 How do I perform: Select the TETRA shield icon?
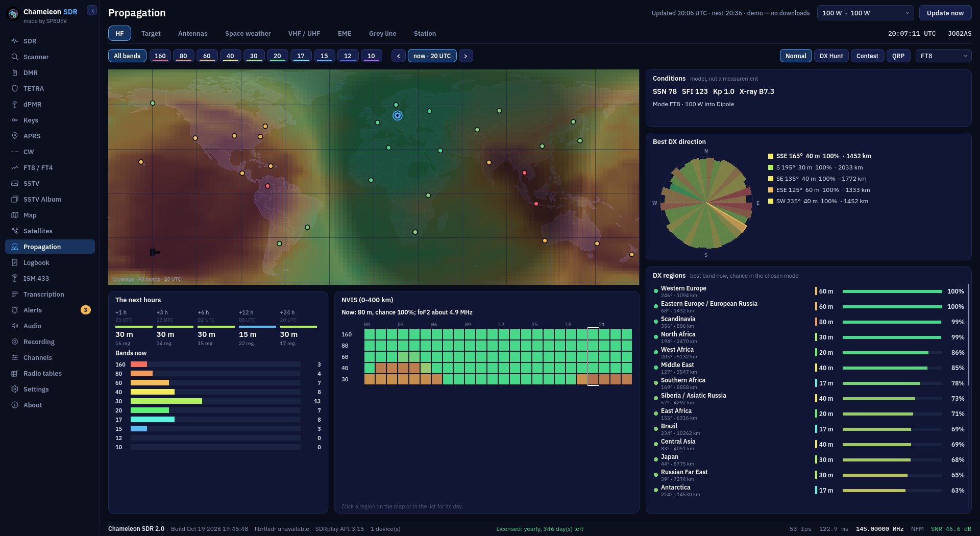point(15,88)
